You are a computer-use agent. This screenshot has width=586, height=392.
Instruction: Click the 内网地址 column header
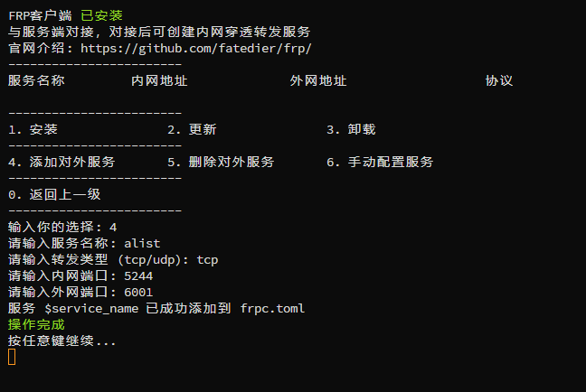(x=159, y=80)
